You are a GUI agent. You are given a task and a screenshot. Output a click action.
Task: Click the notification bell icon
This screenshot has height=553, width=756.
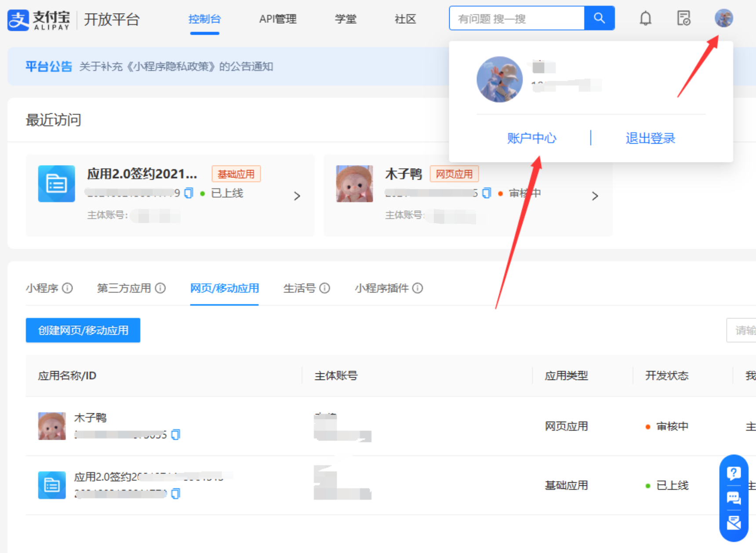(645, 18)
